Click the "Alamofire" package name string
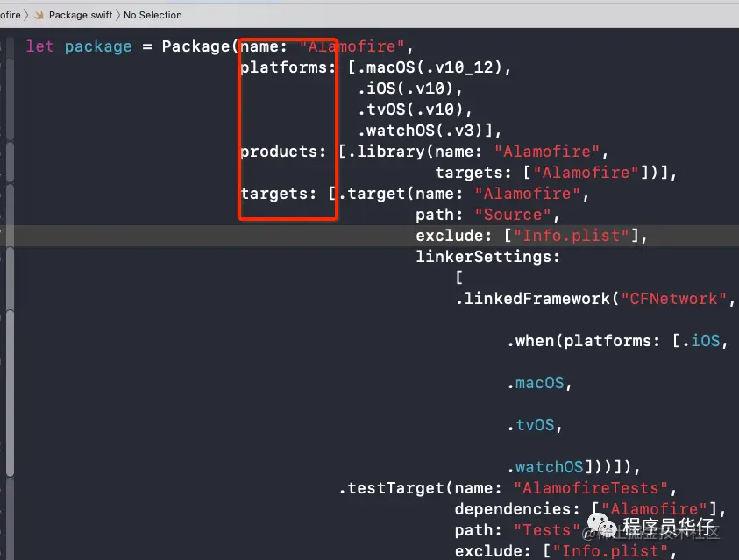 (352, 46)
